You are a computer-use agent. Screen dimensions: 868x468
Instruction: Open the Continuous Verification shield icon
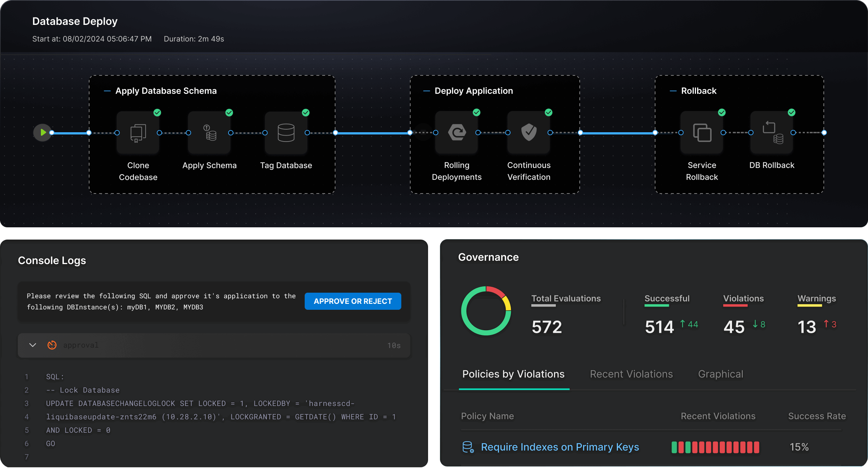(x=529, y=133)
